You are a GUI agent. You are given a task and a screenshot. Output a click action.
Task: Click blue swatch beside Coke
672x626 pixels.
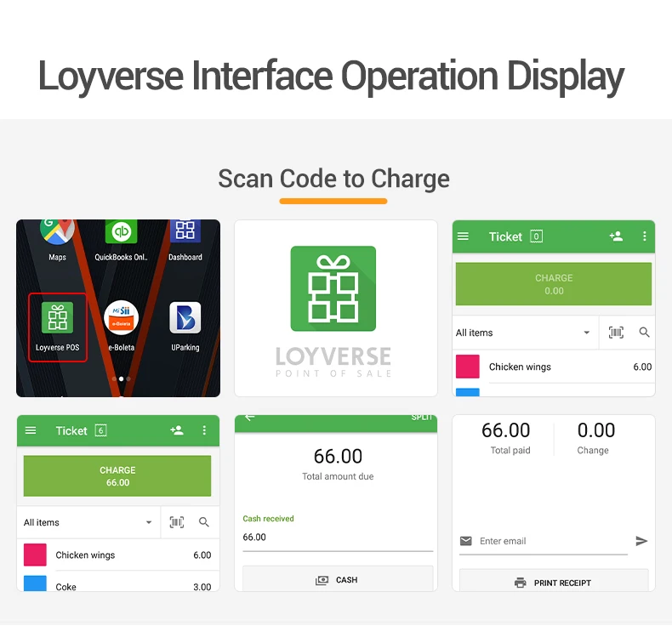click(35, 583)
